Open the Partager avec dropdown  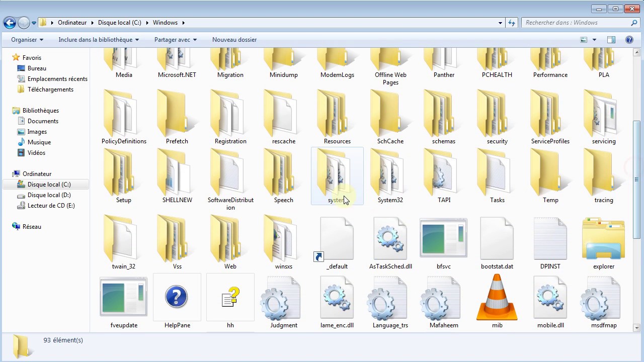click(x=176, y=40)
